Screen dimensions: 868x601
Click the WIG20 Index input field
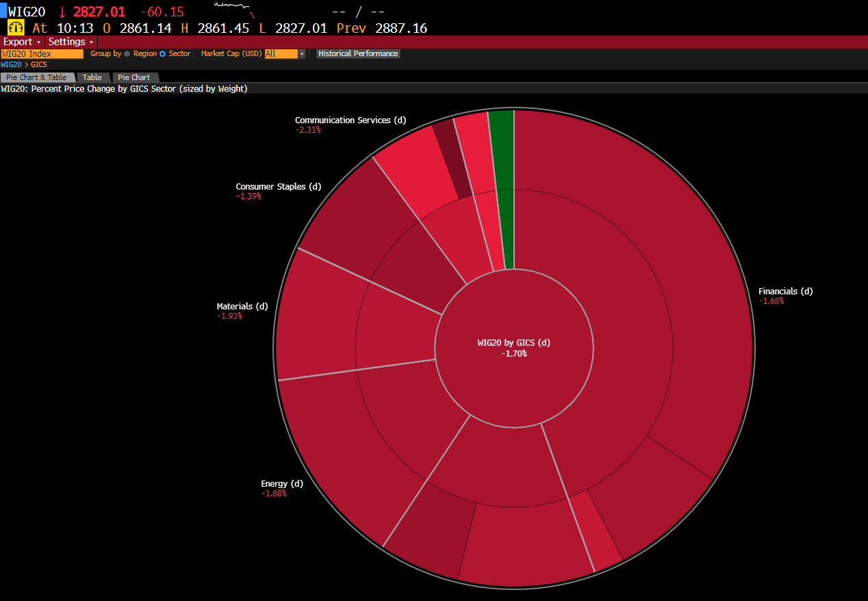coord(42,53)
